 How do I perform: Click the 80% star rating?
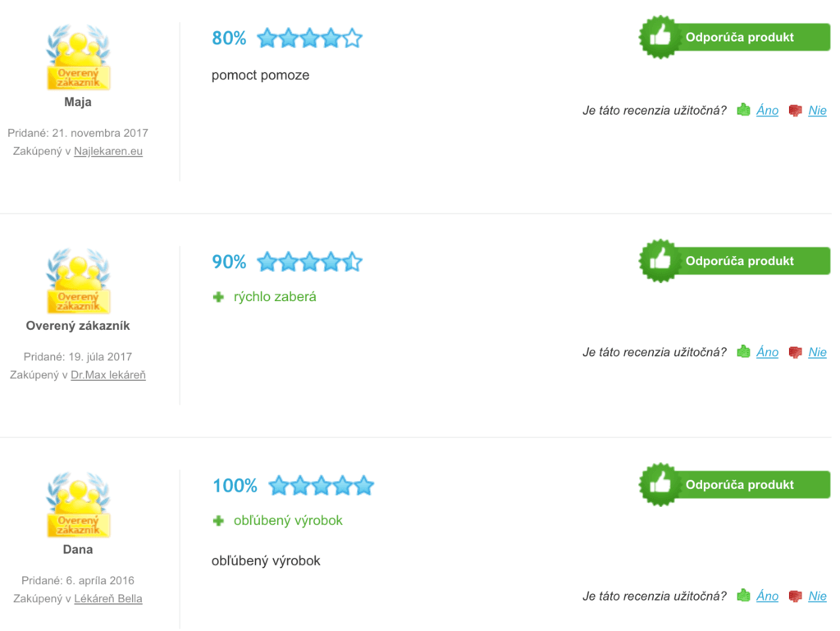pos(309,38)
